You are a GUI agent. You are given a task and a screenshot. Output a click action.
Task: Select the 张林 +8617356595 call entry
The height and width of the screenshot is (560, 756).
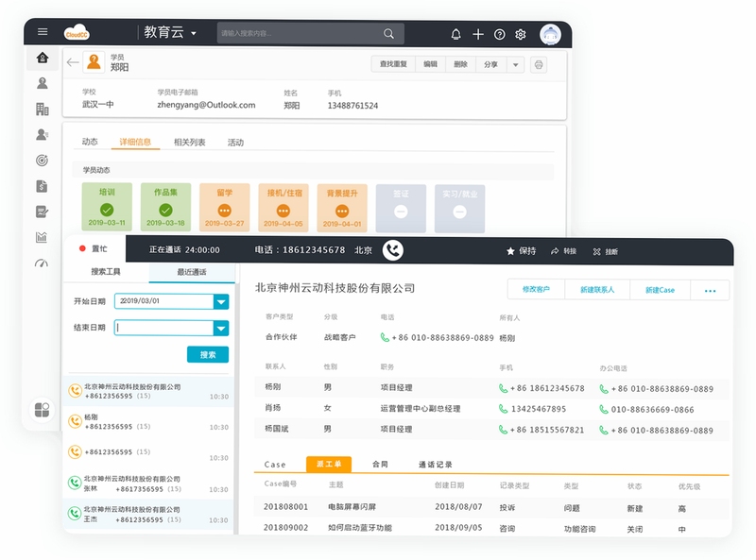148,484
